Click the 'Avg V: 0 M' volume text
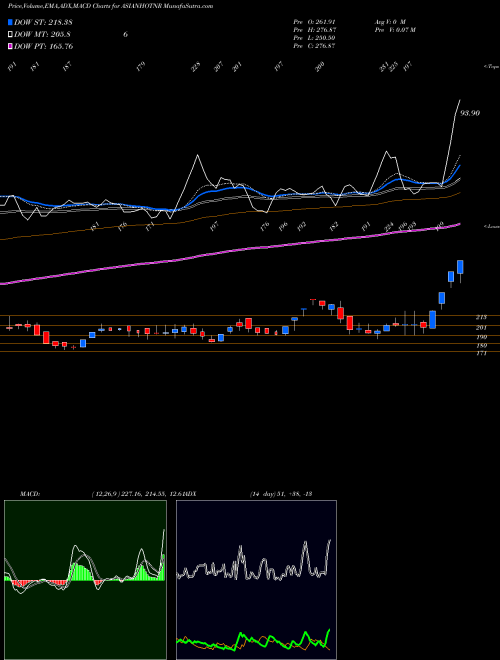Viewport: 500px width, 660px height. (x=390, y=21)
